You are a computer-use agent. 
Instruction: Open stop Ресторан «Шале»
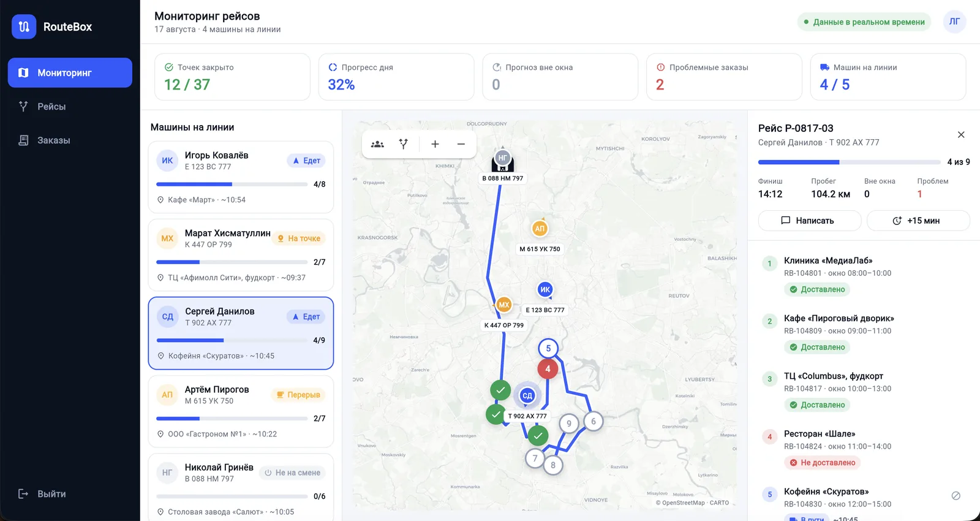(864, 448)
